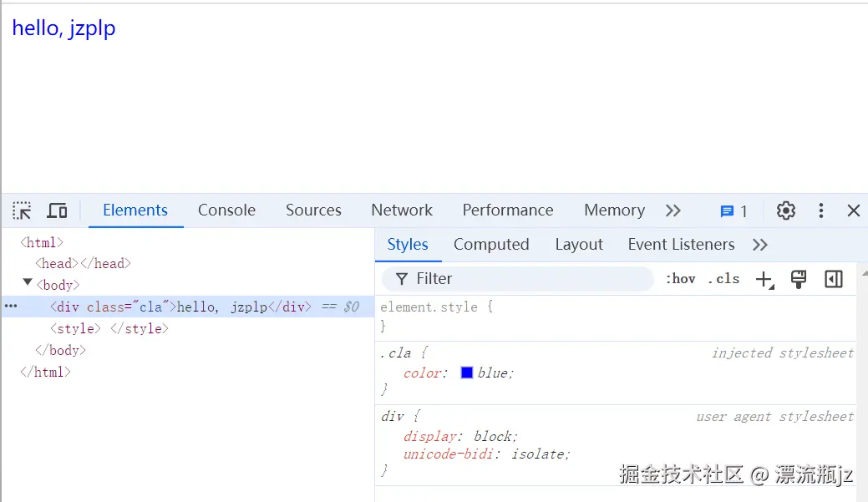Open the blue color swatch picker
The image size is (868, 502).
[467, 373]
